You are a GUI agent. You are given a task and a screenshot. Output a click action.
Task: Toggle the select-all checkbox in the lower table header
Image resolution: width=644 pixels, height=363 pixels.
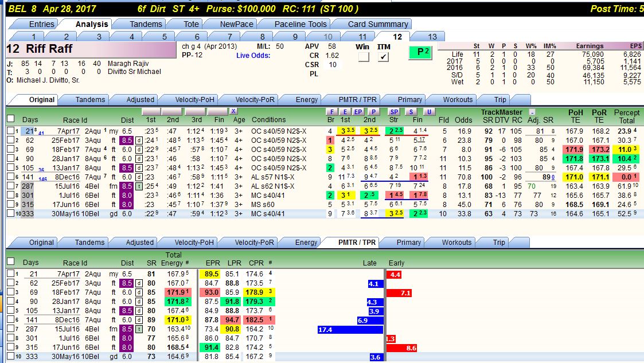click(x=11, y=261)
